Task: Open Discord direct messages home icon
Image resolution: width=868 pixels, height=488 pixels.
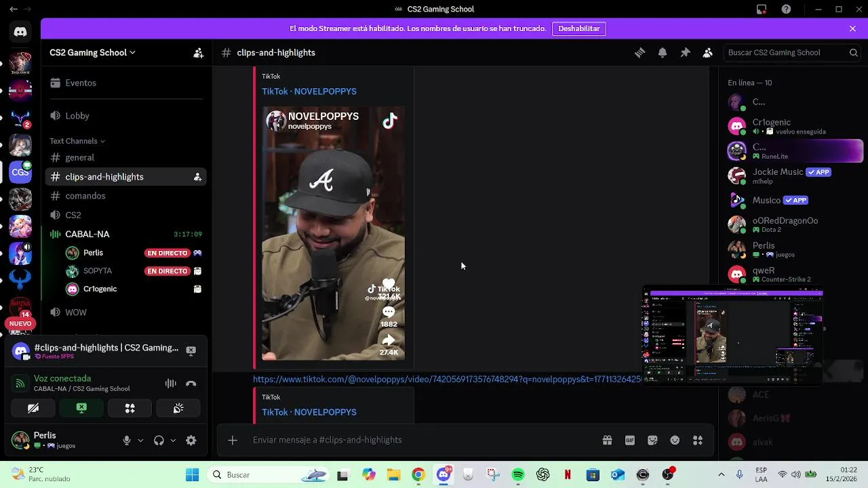Action: 20,32
